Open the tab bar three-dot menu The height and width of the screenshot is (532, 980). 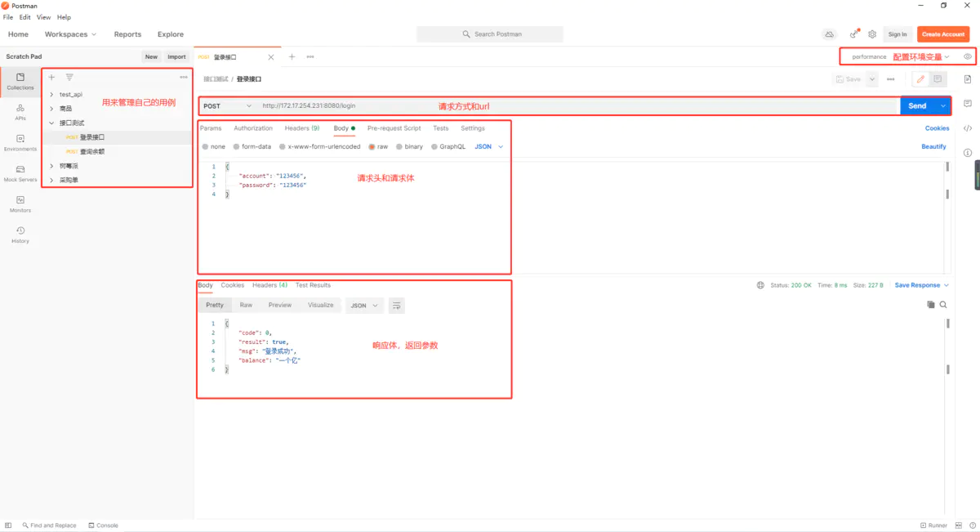click(310, 56)
